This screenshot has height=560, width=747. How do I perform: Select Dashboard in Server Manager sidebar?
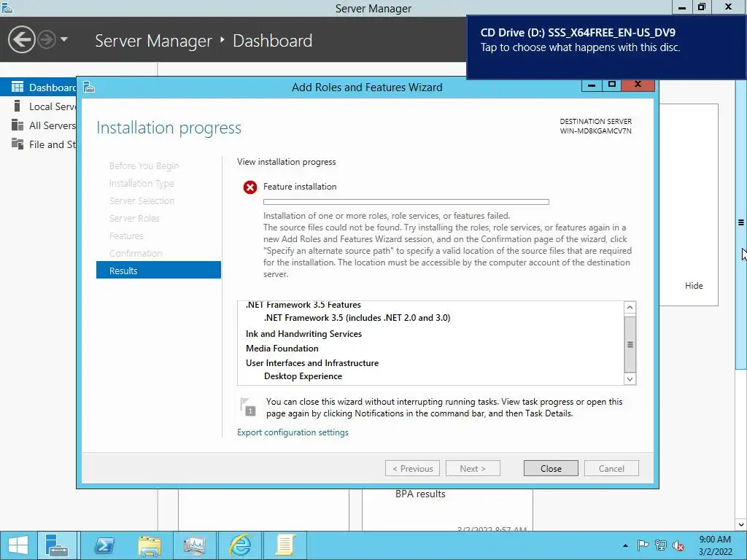pyautogui.click(x=38, y=87)
